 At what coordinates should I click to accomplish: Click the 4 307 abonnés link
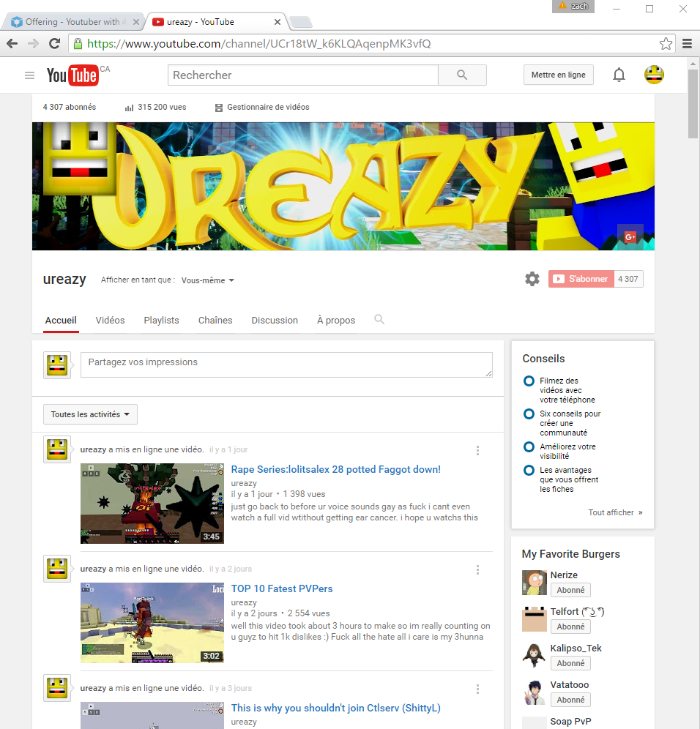[x=70, y=108]
